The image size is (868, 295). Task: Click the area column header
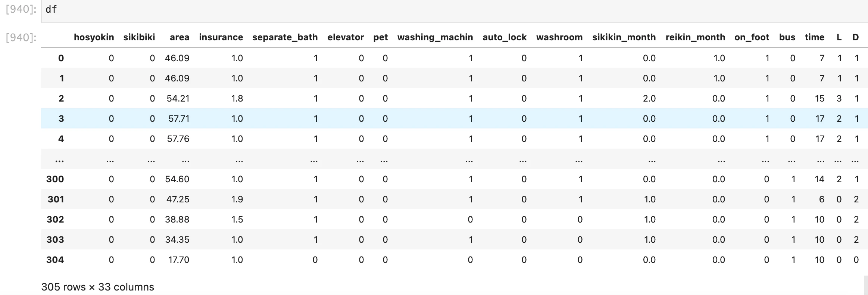tap(179, 37)
